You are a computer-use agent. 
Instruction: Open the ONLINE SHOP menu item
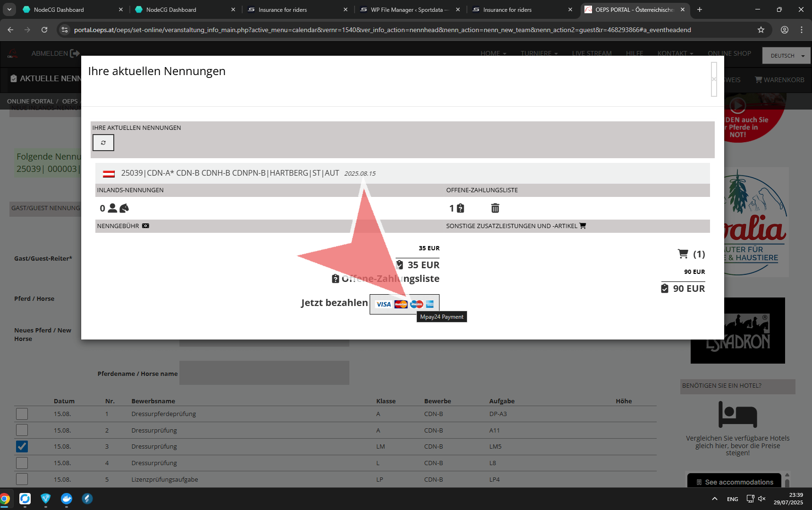[729, 53]
